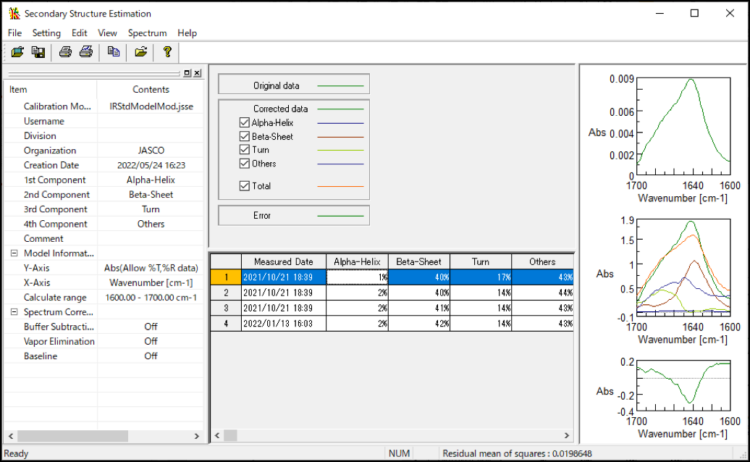
Task: Click the Beta-Sheet column header
Action: click(419, 261)
